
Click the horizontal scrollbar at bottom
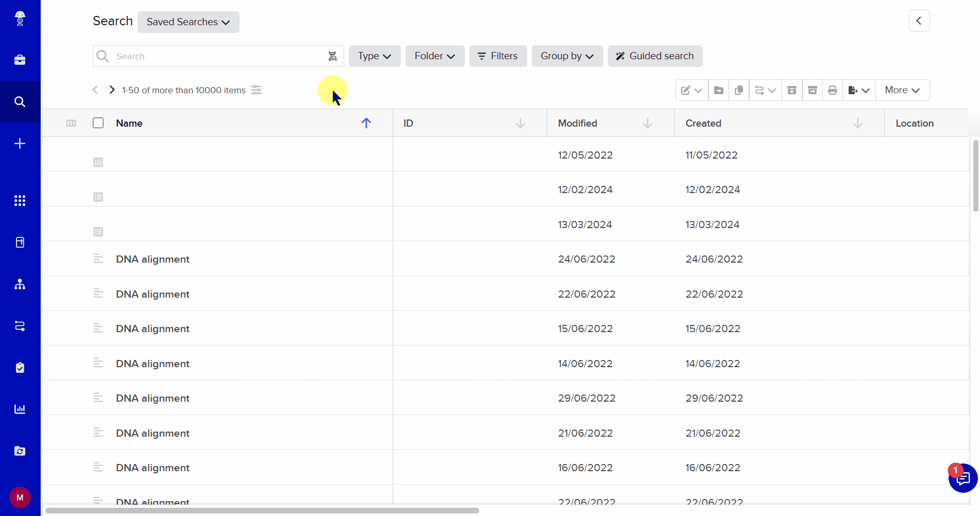coord(262,511)
